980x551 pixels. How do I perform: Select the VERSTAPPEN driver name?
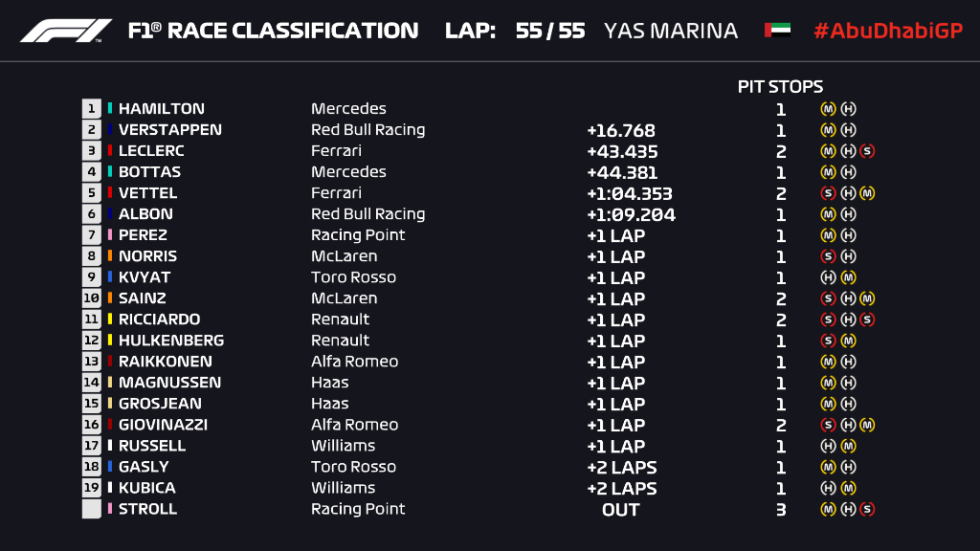pyautogui.click(x=169, y=130)
